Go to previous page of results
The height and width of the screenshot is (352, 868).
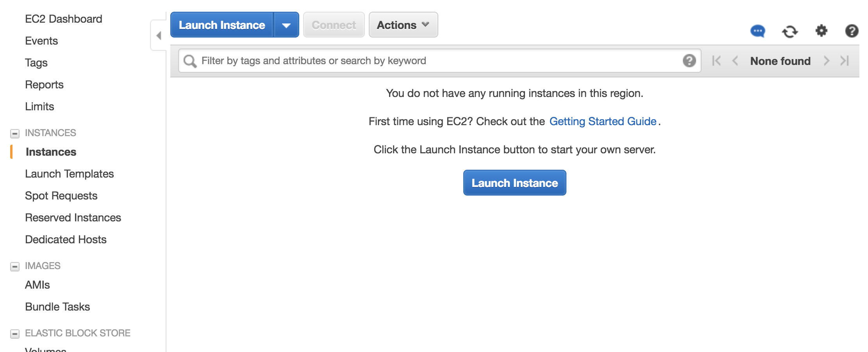pyautogui.click(x=735, y=61)
